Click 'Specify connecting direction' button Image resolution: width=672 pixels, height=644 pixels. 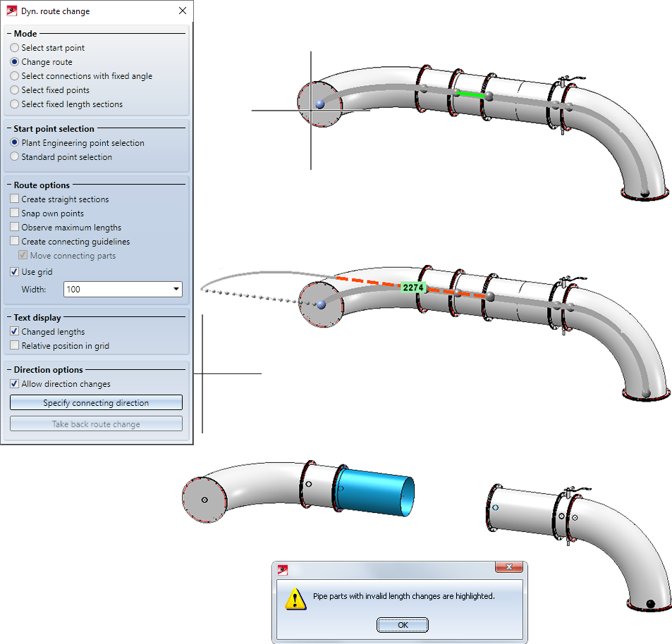96,402
